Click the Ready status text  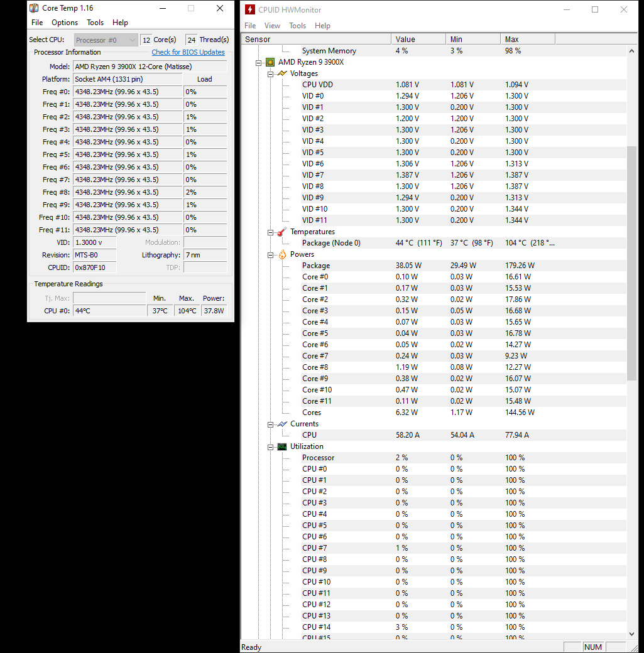251,647
